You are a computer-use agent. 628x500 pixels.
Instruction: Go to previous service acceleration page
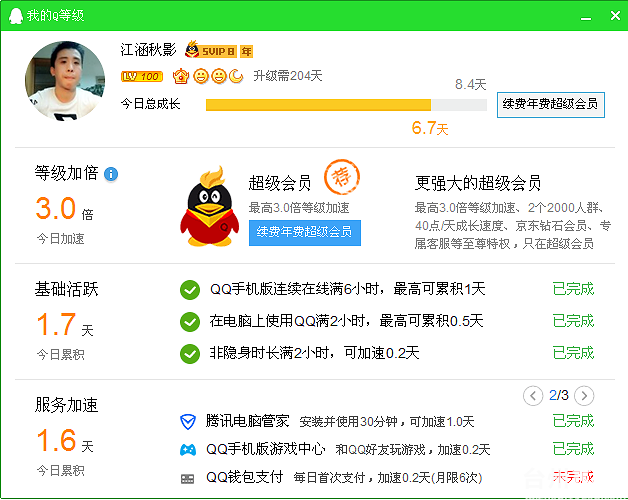[x=533, y=396]
